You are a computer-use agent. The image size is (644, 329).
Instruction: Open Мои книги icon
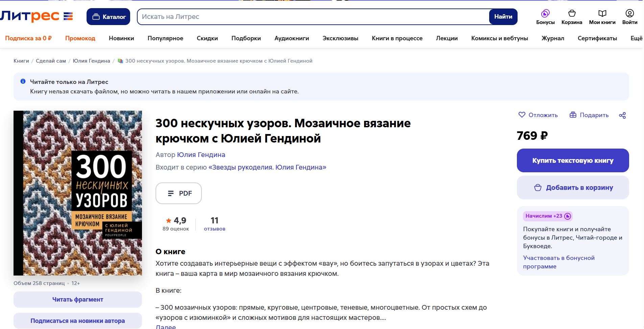(x=602, y=17)
